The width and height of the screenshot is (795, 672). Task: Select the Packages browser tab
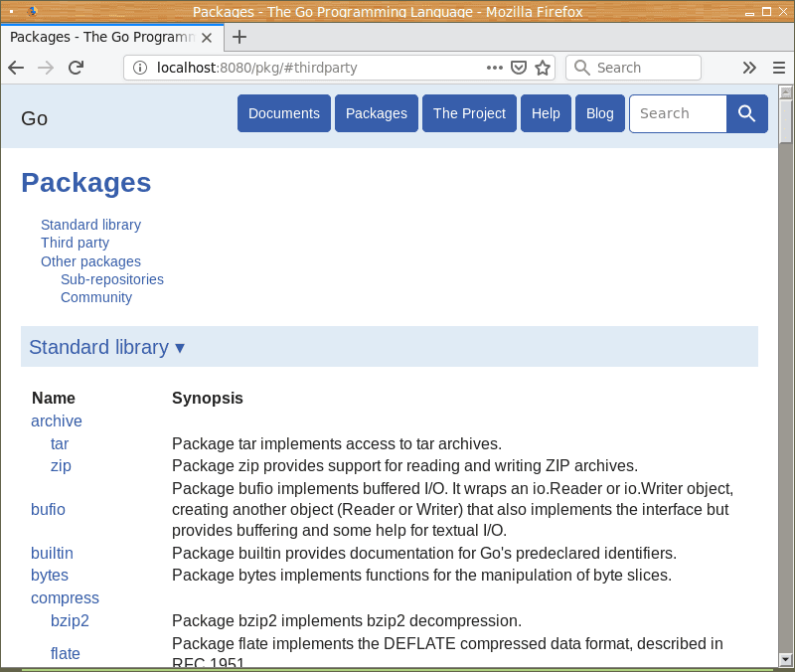coord(112,37)
